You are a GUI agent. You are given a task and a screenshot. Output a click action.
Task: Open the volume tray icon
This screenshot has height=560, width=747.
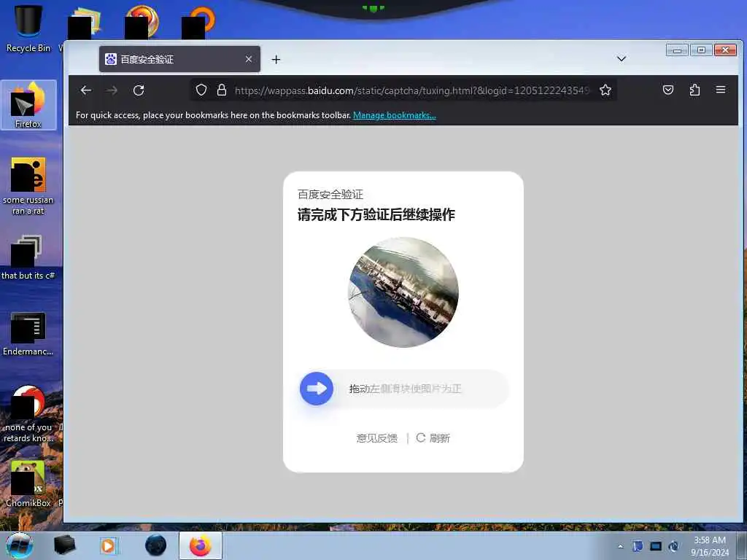tap(673, 546)
